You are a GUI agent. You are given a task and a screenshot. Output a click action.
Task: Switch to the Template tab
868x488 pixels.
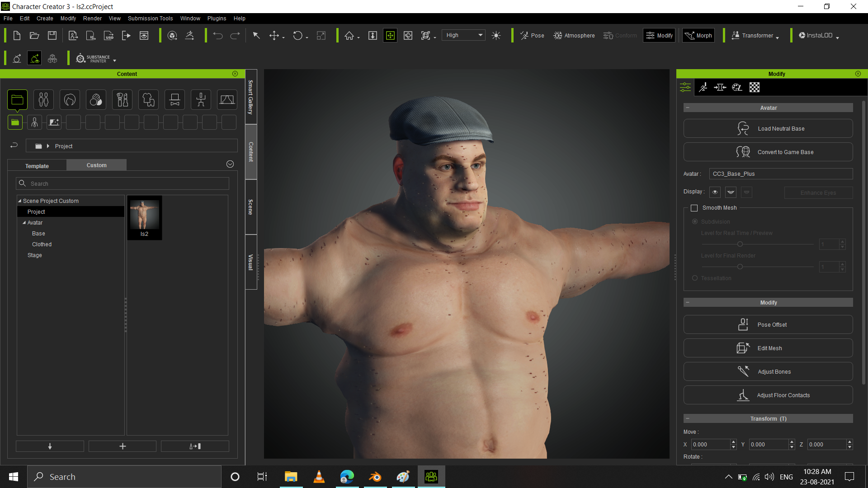37,166
